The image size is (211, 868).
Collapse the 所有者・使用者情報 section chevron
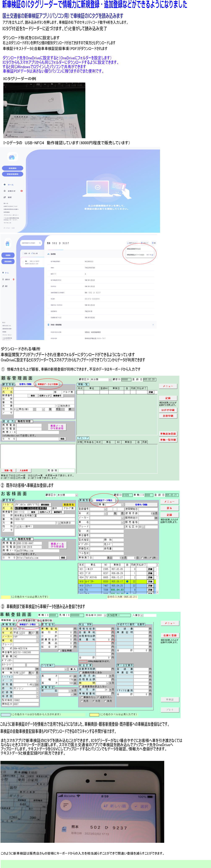point(153,324)
